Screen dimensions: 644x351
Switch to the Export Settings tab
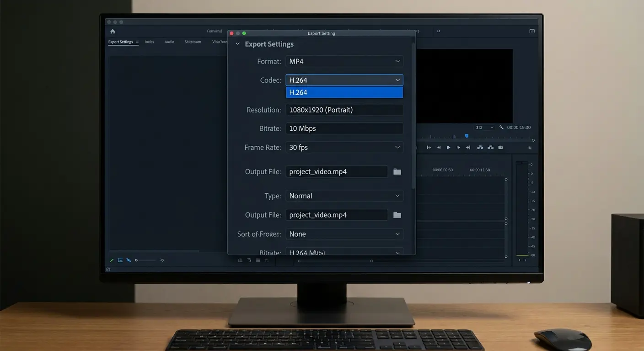pos(120,42)
